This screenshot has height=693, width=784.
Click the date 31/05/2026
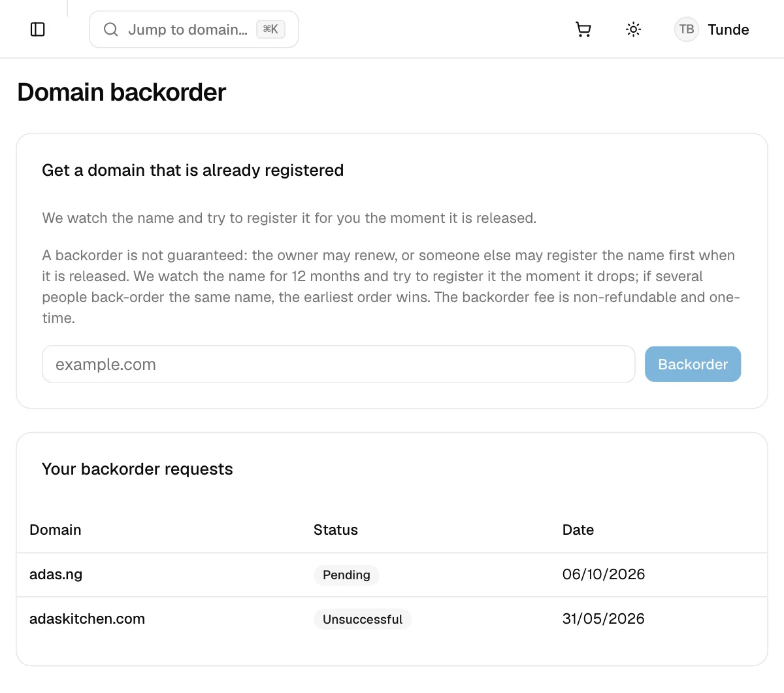point(604,619)
